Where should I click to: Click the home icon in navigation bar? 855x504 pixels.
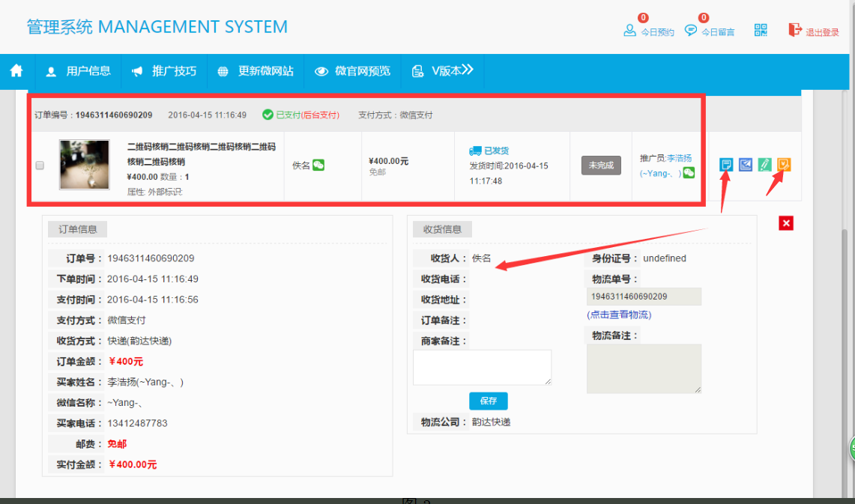coord(16,71)
